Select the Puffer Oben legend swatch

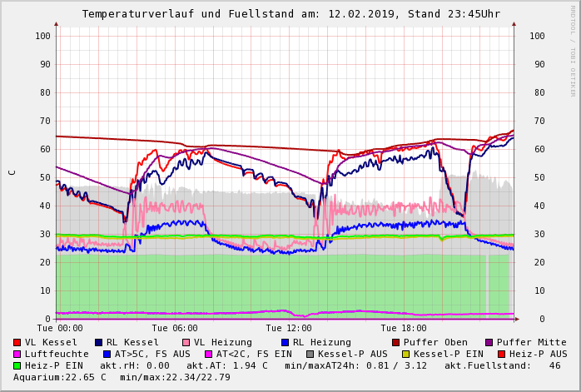coord(396,342)
